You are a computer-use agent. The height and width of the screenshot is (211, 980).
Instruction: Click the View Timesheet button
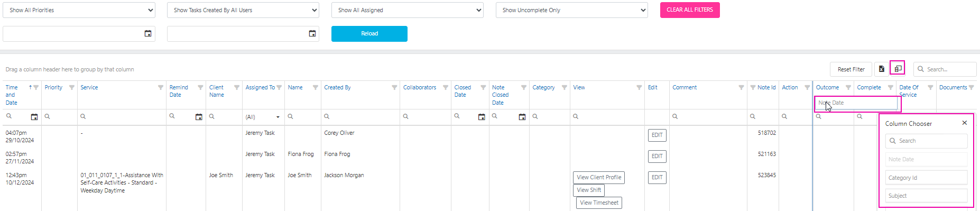tap(599, 203)
